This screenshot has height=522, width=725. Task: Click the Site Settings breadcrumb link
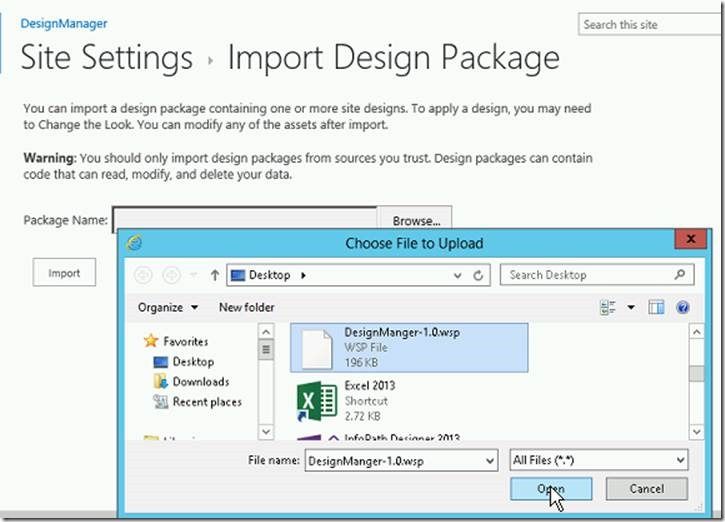tap(106, 57)
